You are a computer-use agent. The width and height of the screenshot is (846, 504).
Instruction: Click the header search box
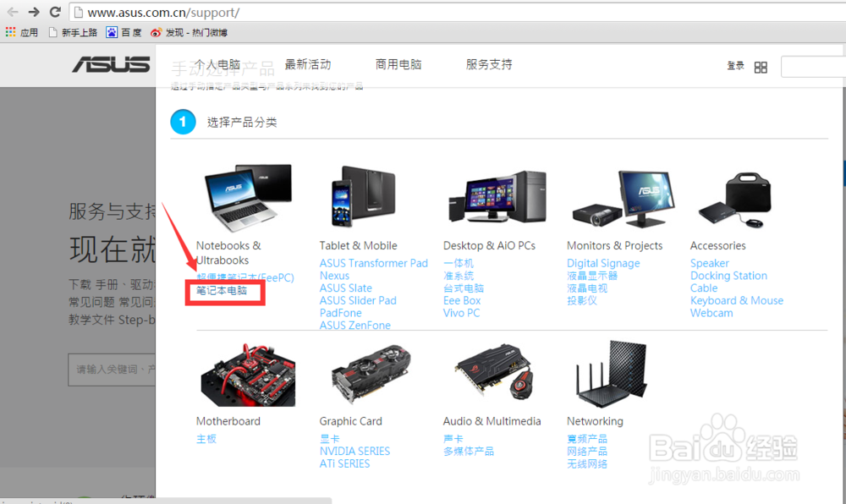click(813, 67)
